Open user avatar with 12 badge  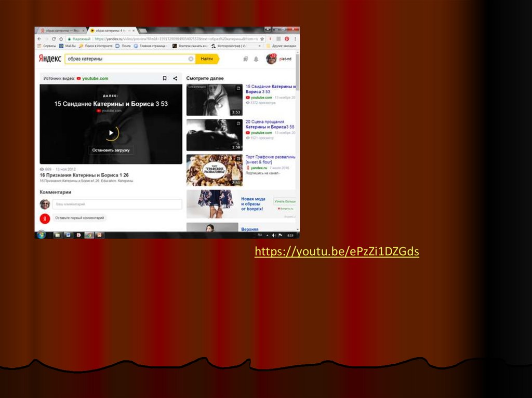click(x=271, y=59)
